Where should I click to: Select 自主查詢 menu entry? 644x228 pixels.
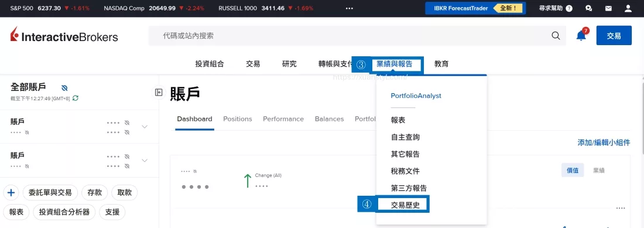coord(405,137)
